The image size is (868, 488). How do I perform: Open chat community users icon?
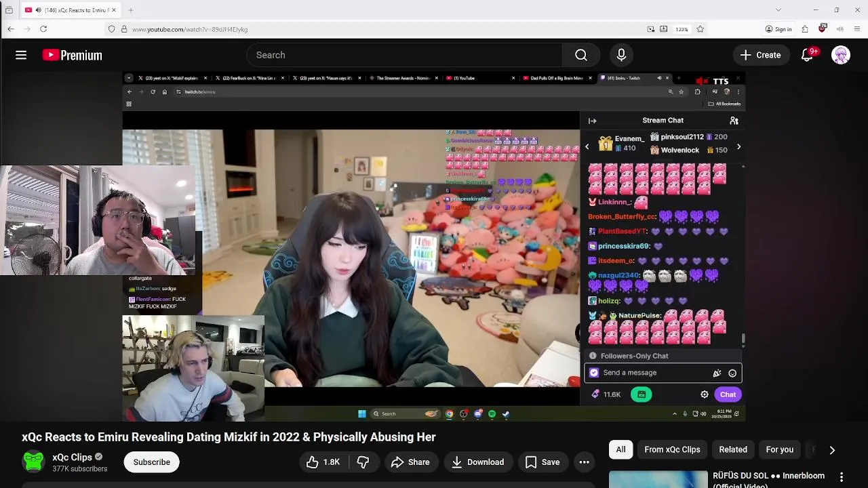pyautogui.click(x=734, y=121)
